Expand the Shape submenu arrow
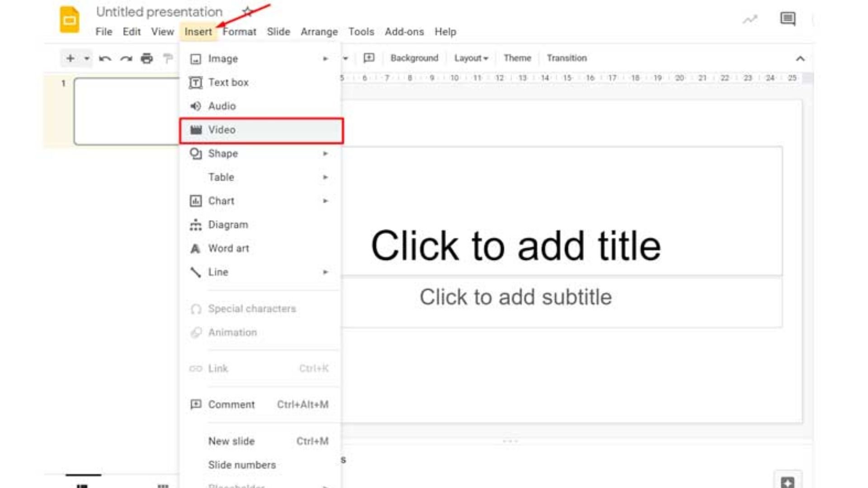Viewport: 868px width, 488px height. pyautogui.click(x=325, y=154)
